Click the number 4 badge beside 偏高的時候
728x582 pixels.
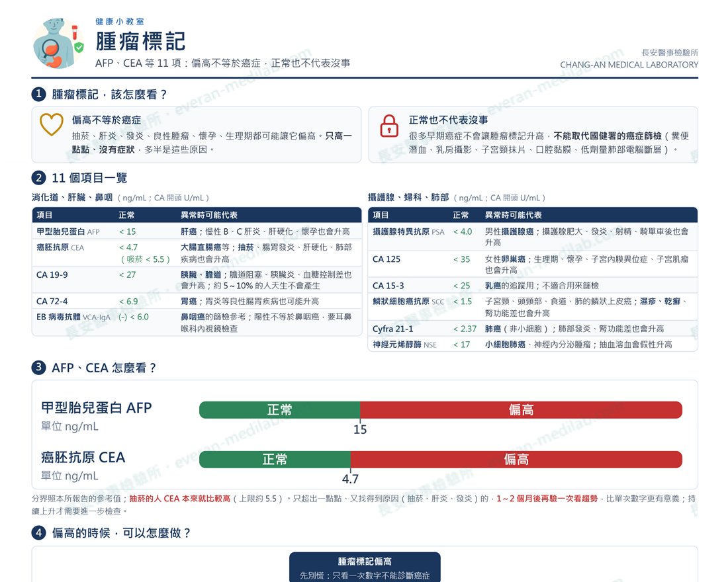pos(38,532)
